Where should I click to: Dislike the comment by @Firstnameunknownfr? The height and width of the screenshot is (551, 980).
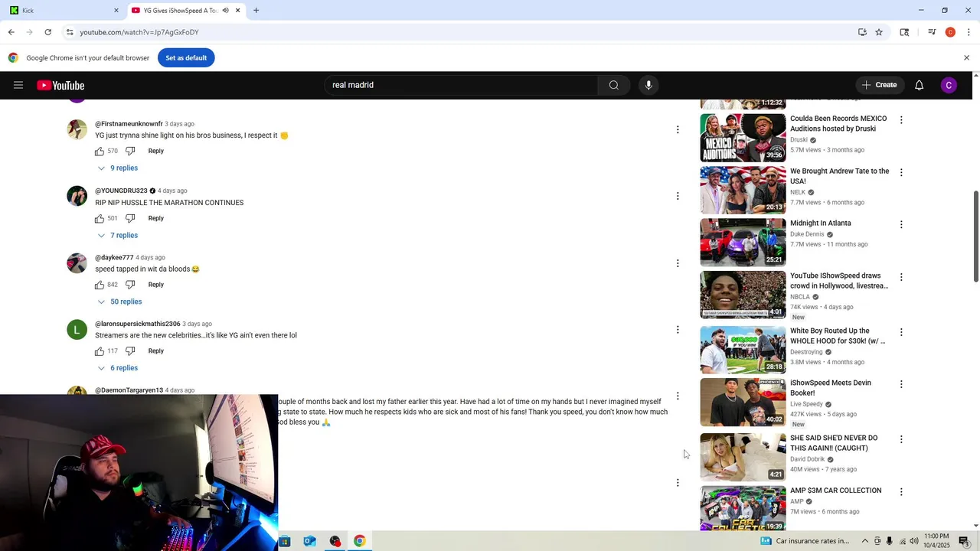click(130, 152)
